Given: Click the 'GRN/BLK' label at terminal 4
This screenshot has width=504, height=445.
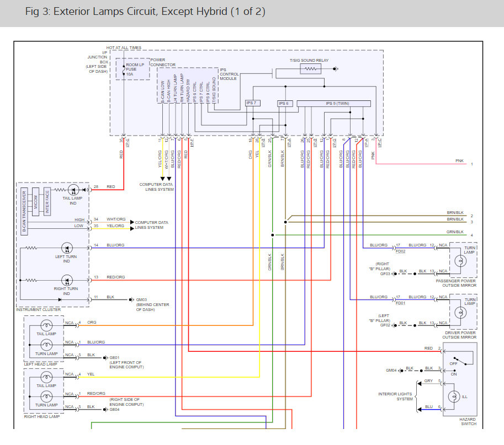Looking at the screenshot, I should pos(455,232).
